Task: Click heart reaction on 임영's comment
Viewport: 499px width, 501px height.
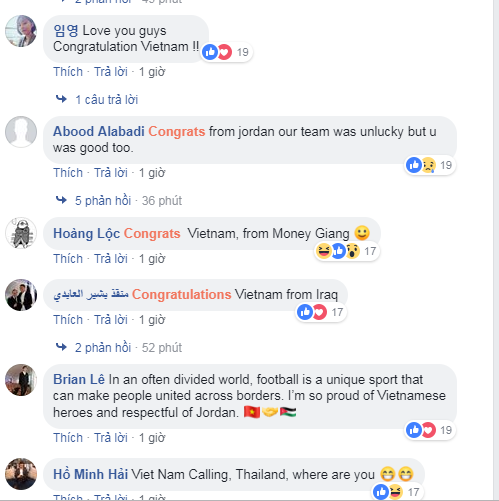Action: pos(224,52)
